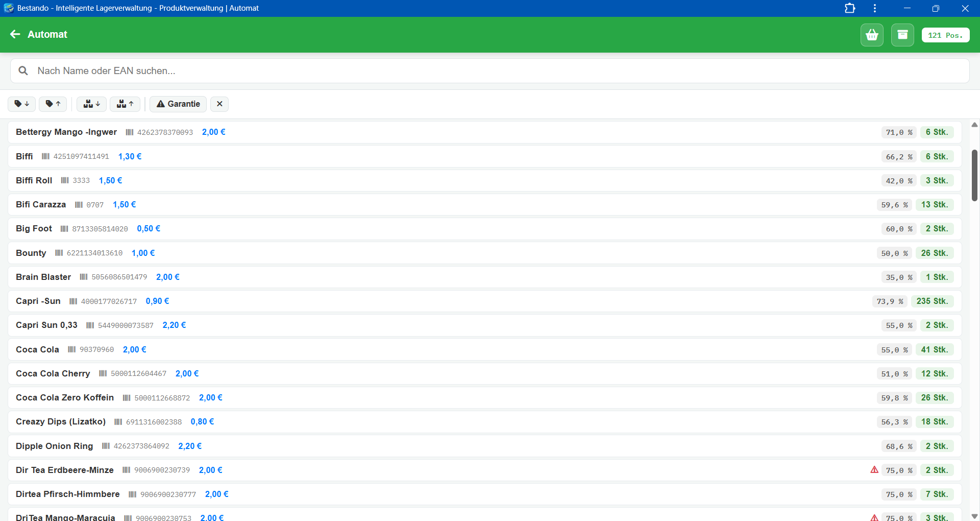Open the Bettergy Mango -Ingwer row

pos(485,132)
